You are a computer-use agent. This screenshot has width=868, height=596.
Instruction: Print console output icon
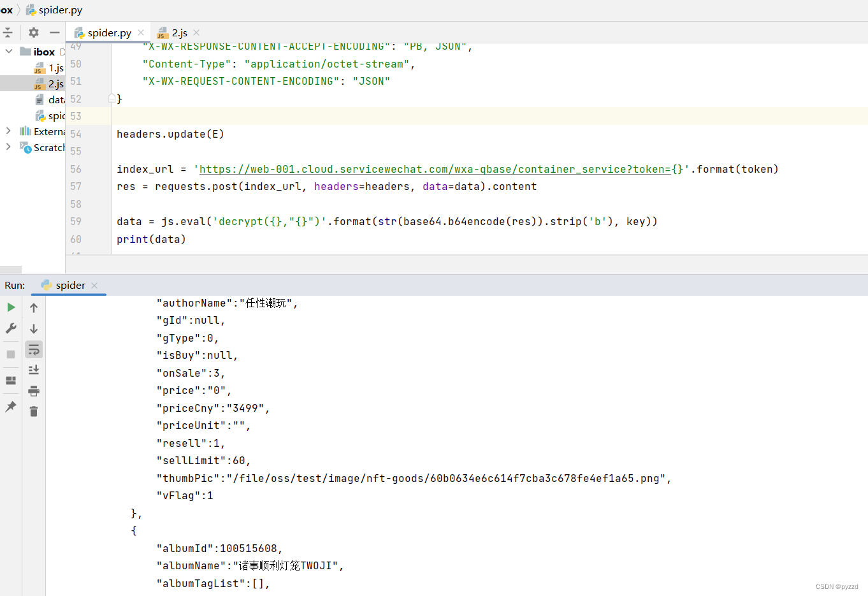(34, 391)
